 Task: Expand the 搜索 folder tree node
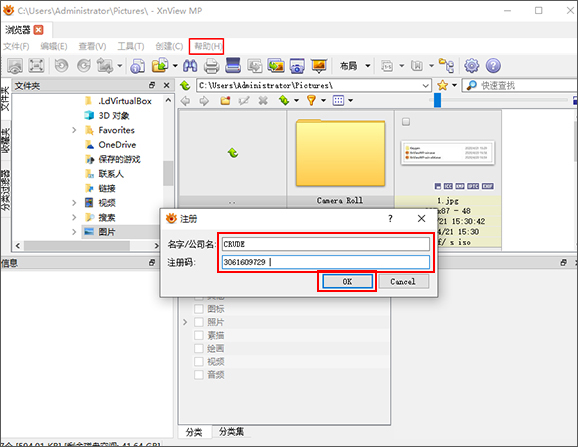click(74, 217)
